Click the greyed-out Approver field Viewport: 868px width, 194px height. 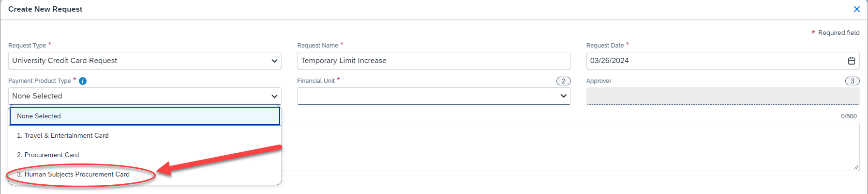pos(723,96)
